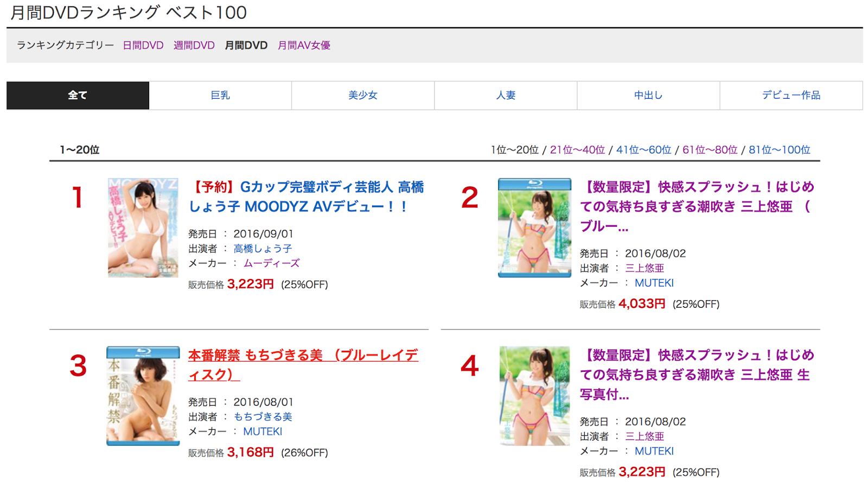Open the 週間DVD ranking category
This screenshot has width=868, height=494.
pyautogui.click(x=194, y=46)
